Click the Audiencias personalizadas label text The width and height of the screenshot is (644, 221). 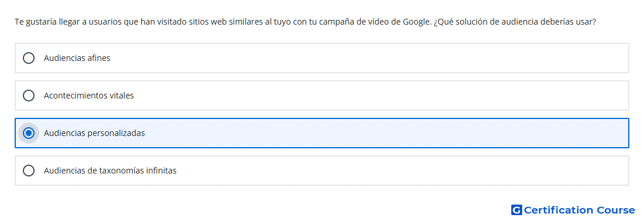point(94,133)
